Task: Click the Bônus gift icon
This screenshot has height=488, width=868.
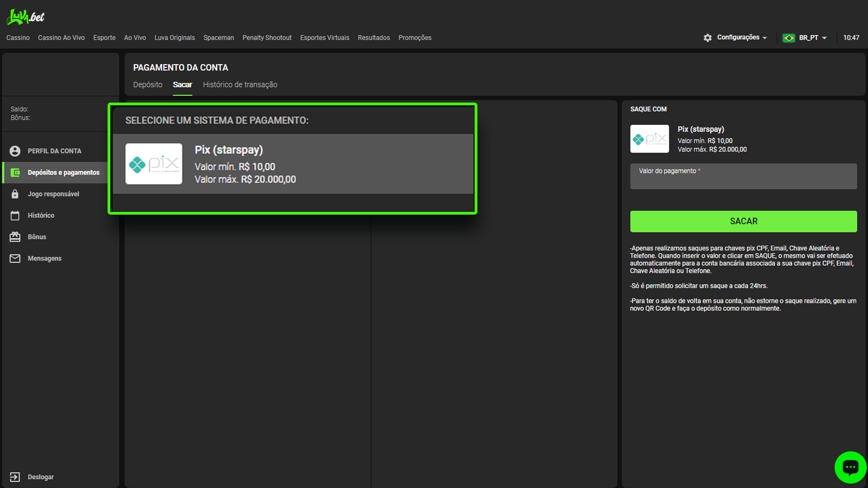Action: coord(15,237)
